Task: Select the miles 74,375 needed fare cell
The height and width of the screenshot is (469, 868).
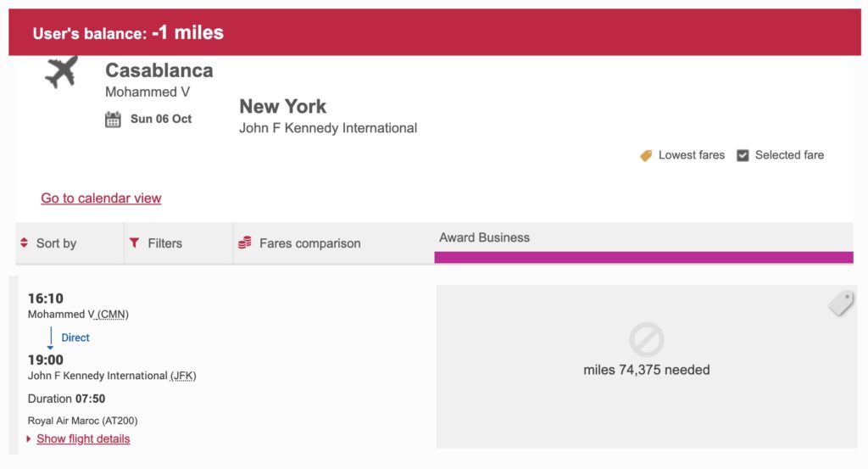Action: click(646, 370)
